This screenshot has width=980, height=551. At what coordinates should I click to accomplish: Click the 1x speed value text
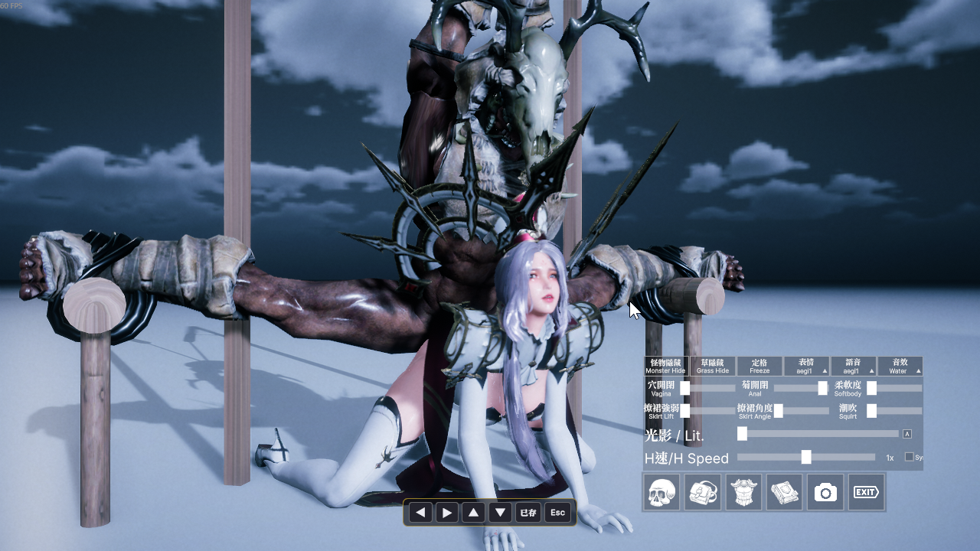click(890, 458)
